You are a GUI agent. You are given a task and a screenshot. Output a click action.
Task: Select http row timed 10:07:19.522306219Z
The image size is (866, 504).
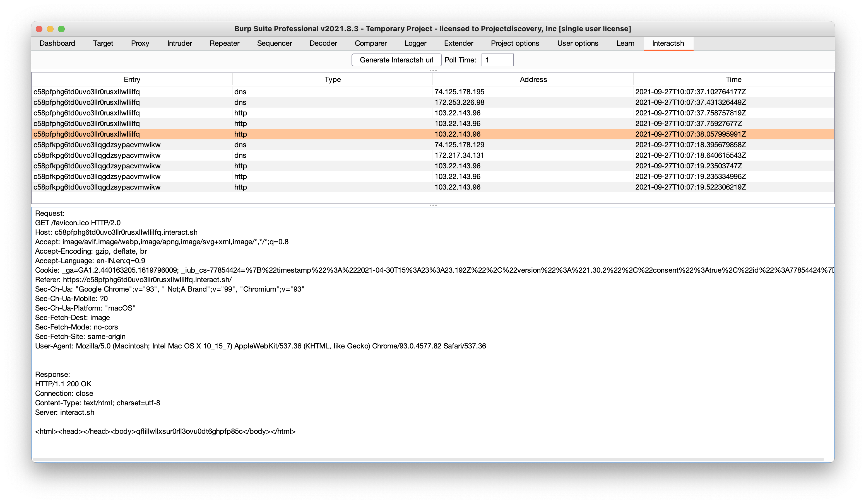pos(433,187)
